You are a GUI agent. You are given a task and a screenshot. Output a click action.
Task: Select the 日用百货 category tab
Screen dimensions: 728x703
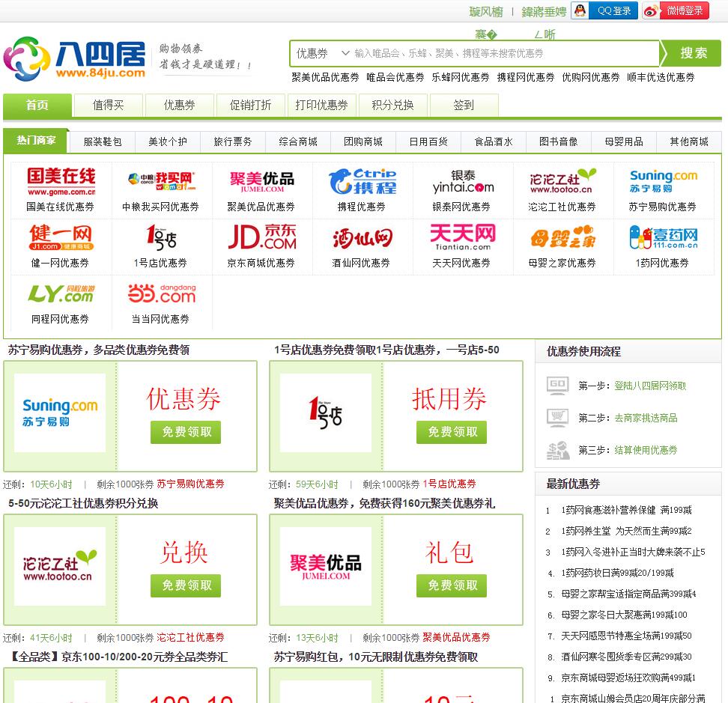tap(428, 141)
